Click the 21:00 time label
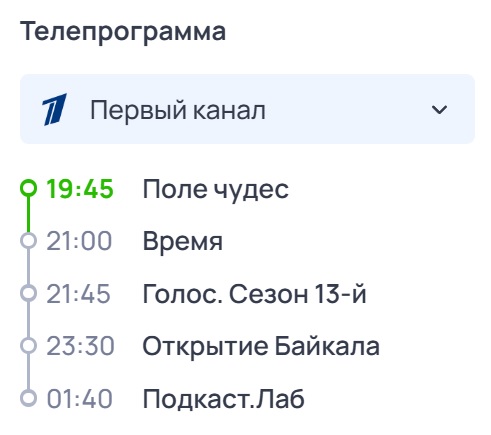 [x=79, y=241]
